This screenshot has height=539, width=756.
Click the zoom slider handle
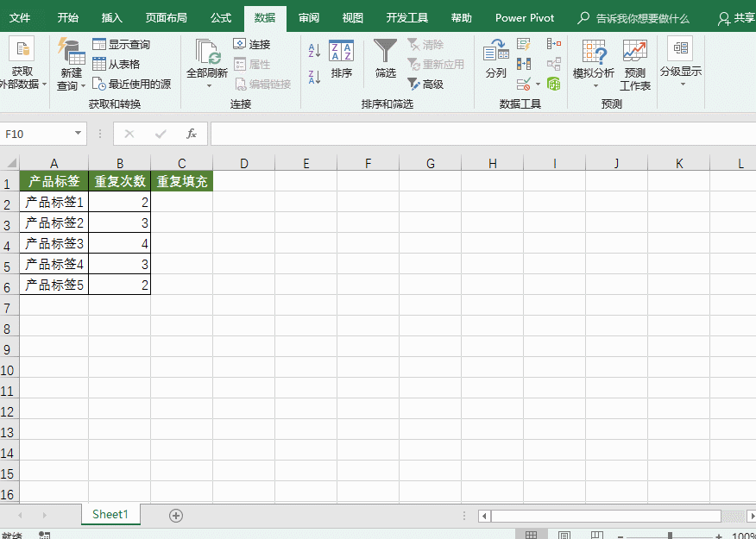point(671,536)
